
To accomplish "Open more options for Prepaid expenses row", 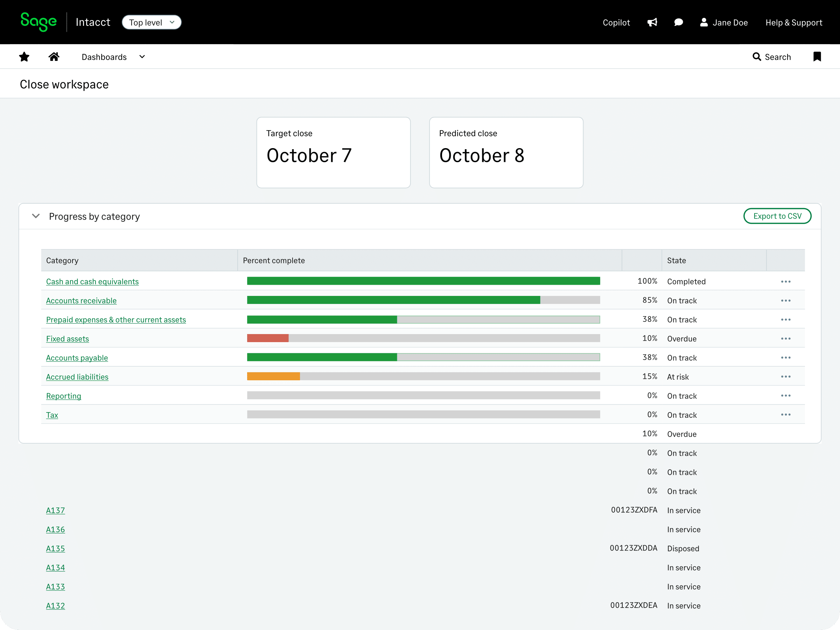I will 786,320.
